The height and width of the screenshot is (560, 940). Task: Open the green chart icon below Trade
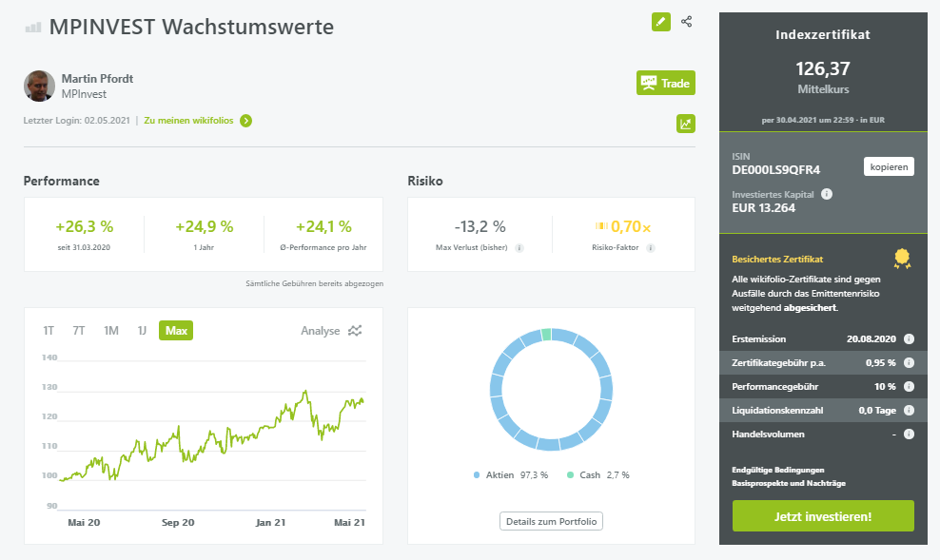686,124
